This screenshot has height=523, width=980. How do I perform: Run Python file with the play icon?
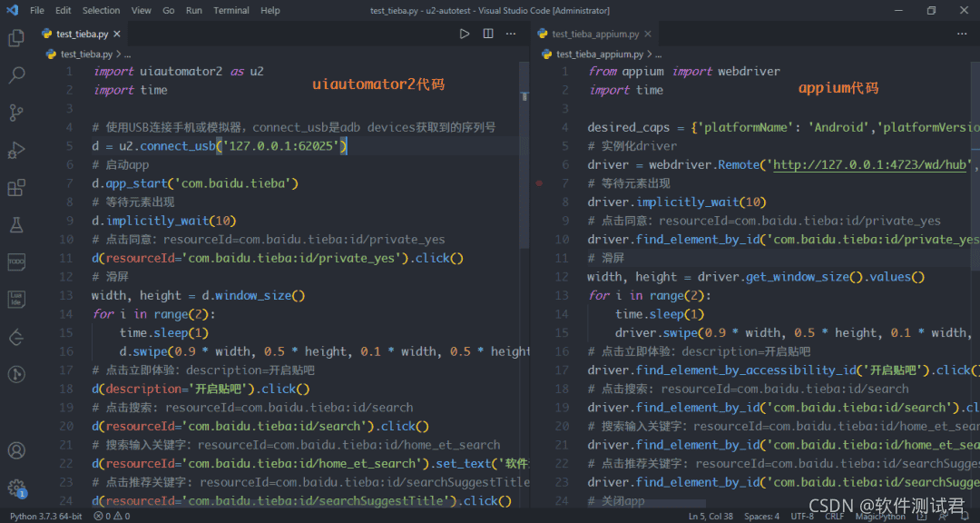pyautogui.click(x=465, y=34)
